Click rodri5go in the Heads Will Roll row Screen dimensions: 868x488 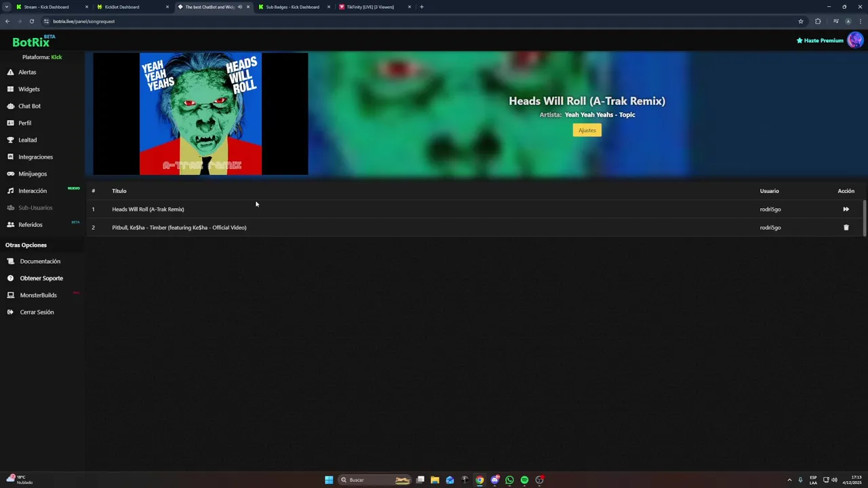[x=770, y=209]
